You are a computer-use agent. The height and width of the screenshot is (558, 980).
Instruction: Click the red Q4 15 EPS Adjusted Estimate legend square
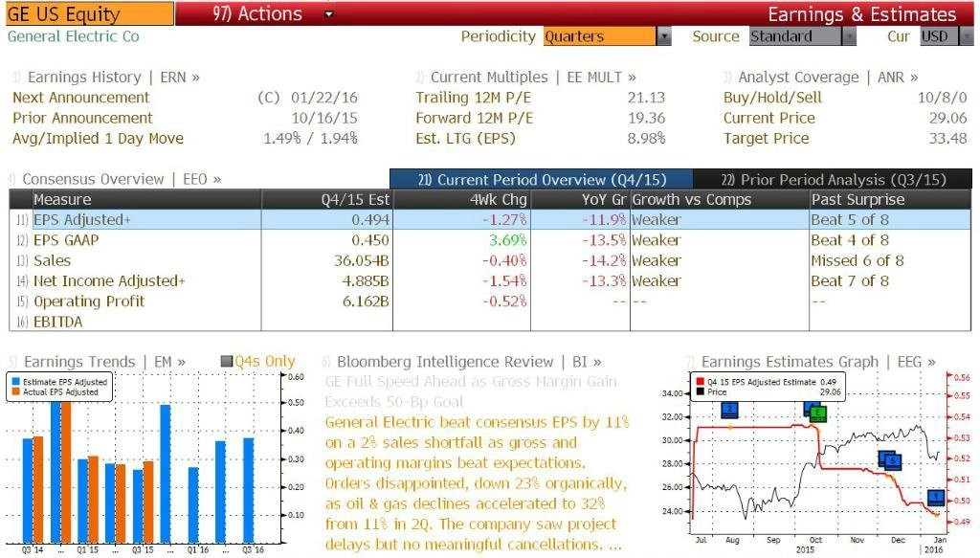pyautogui.click(x=700, y=382)
